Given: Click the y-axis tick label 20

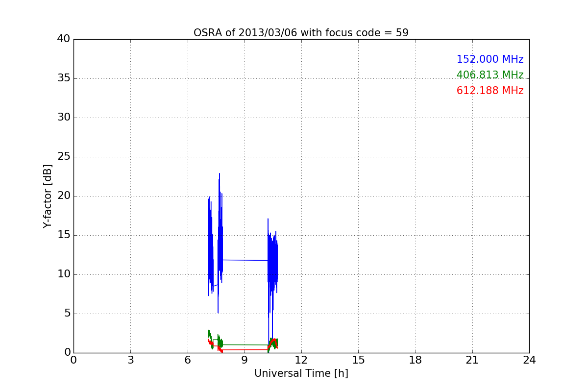Looking at the screenshot, I should coord(64,196).
